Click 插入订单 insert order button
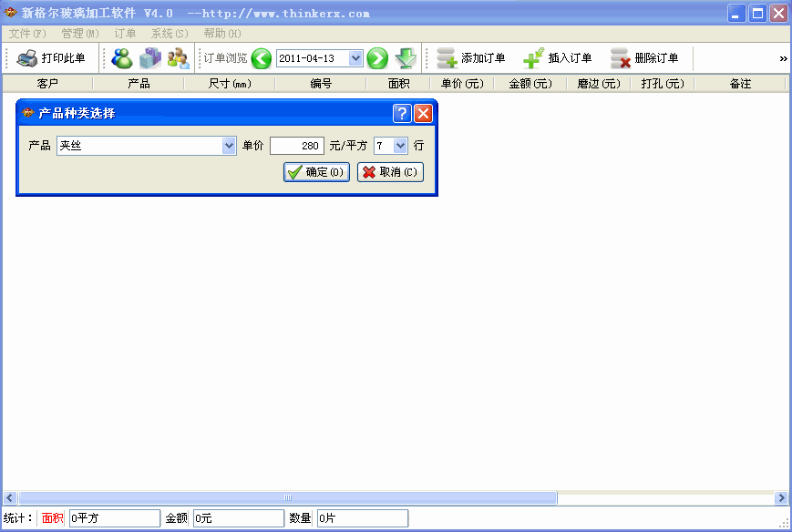The width and height of the screenshot is (792, 532). 558,58
